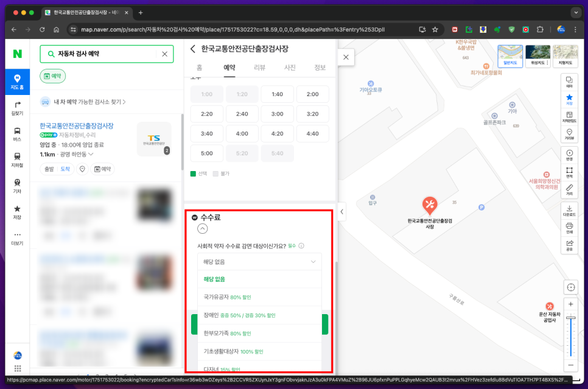Viewport: 588px width, 389px height.
Task: Open the sidebar 저장 star icon
Action: tap(17, 212)
